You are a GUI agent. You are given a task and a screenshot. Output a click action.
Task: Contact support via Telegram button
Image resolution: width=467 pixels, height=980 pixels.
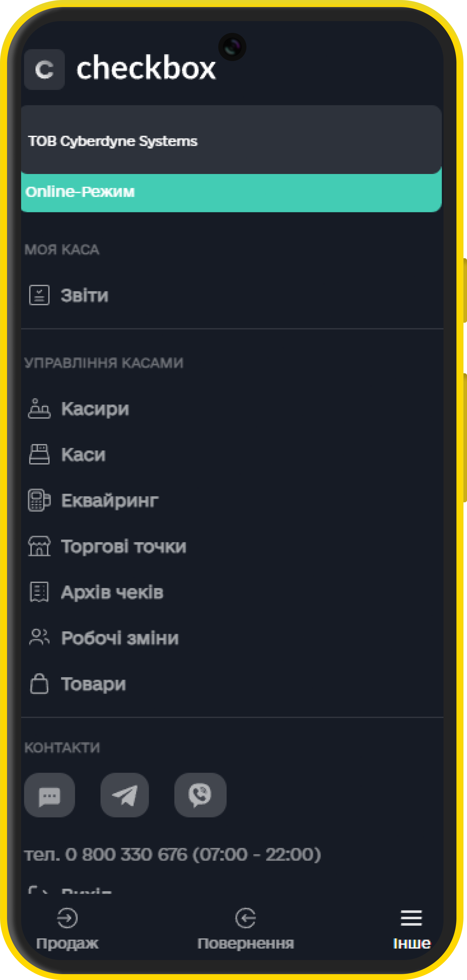(x=125, y=795)
